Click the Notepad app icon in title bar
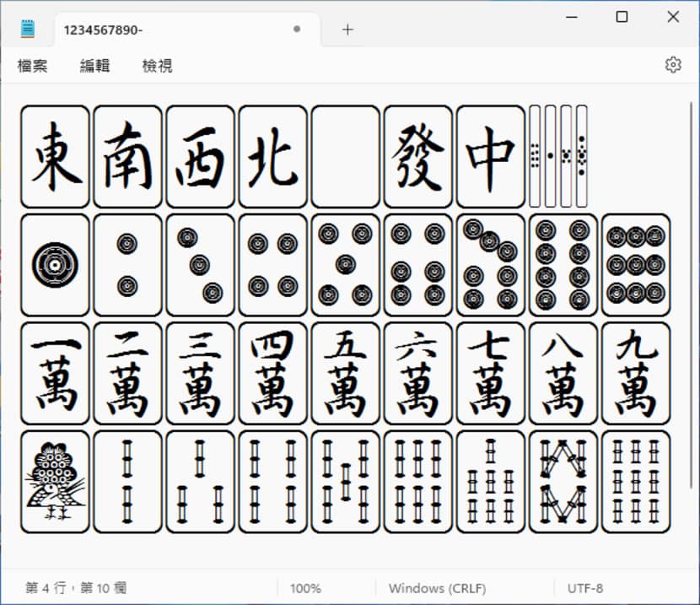This screenshot has height=605, width=700. click(x=29, y=29)
